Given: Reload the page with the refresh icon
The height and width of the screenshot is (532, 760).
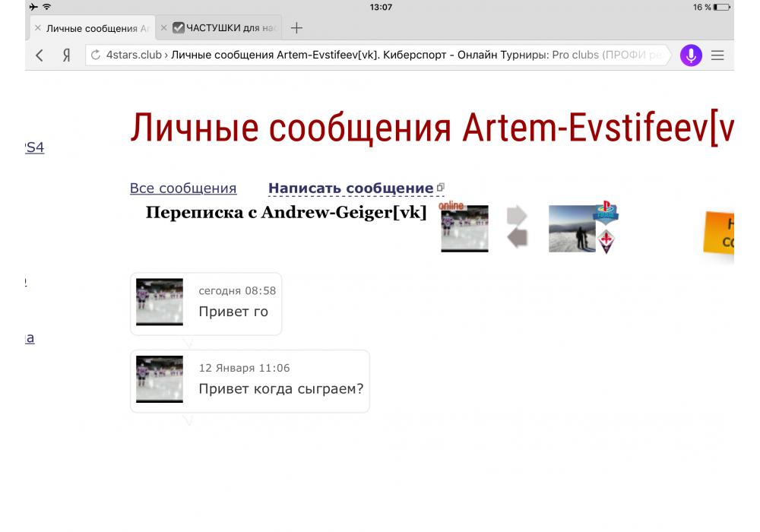Looking at the screenshot, I should pyautogui.click(x=96, y=55).
